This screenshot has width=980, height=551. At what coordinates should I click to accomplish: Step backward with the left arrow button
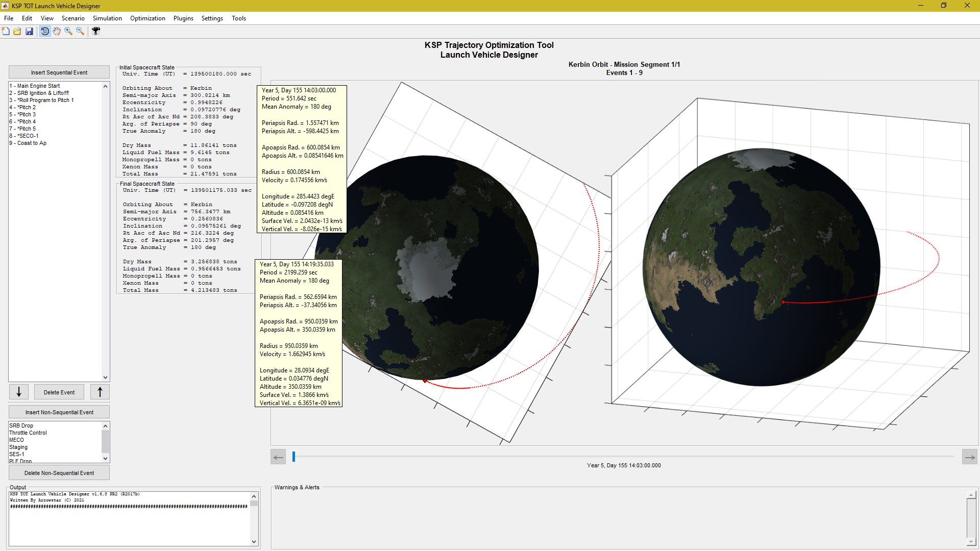click(x=278, y=457)
